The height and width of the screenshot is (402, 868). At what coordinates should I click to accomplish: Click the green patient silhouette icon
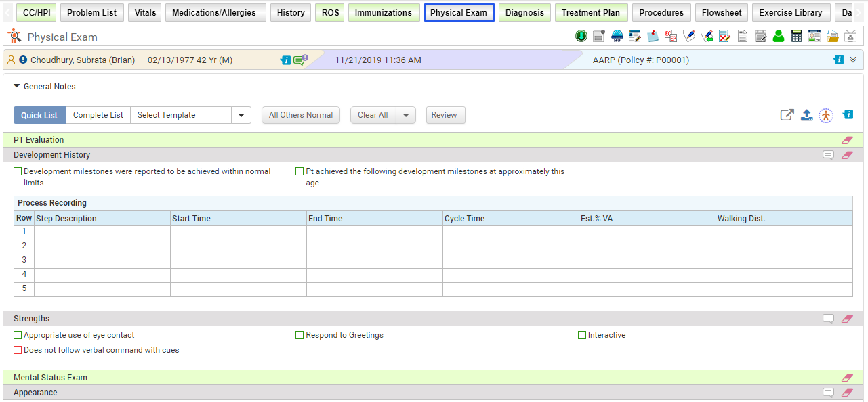point(779,37)
